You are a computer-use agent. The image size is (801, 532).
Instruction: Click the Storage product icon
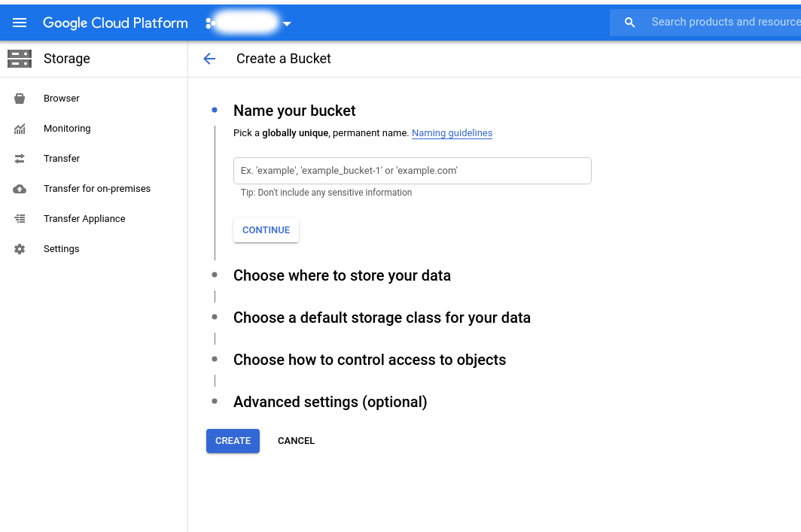pos(20,58)
